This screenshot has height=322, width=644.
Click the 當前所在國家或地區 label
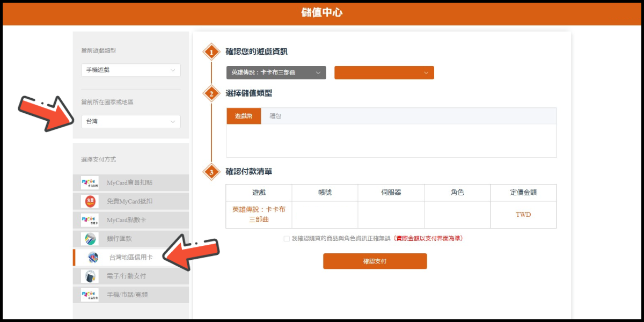107,101
